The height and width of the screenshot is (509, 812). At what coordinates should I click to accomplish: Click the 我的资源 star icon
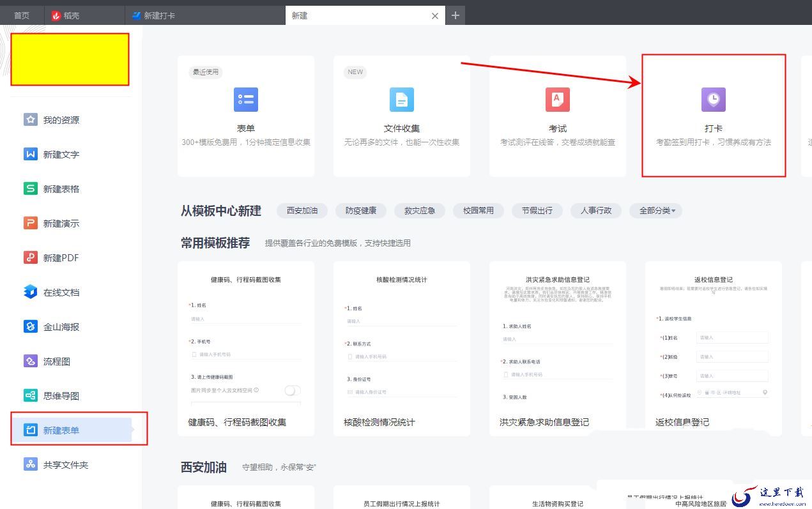pyautogui.click(x=31, y=119)
